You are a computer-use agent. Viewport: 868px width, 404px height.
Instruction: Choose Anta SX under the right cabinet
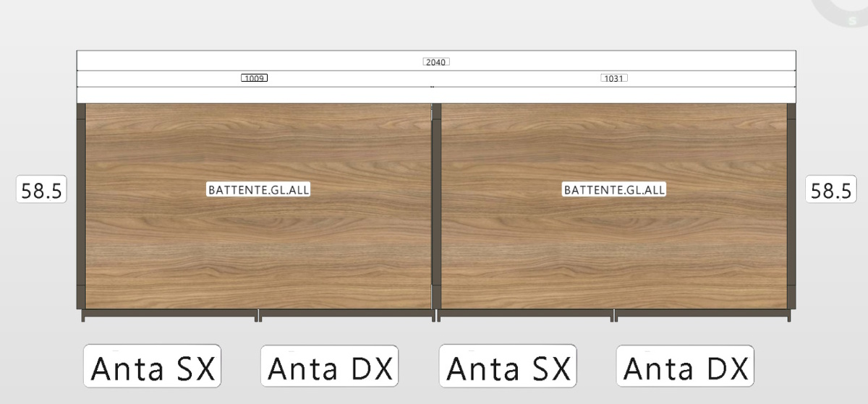tap(508, 366)
